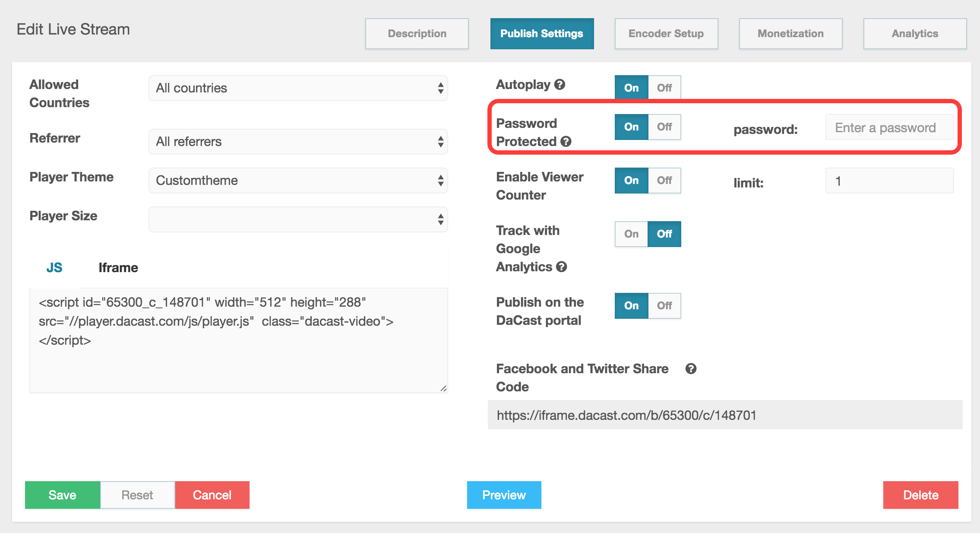Select the iframe.dacast.com share code URL
The height and width of the screenshot is (533, 980).
point(725,415)
